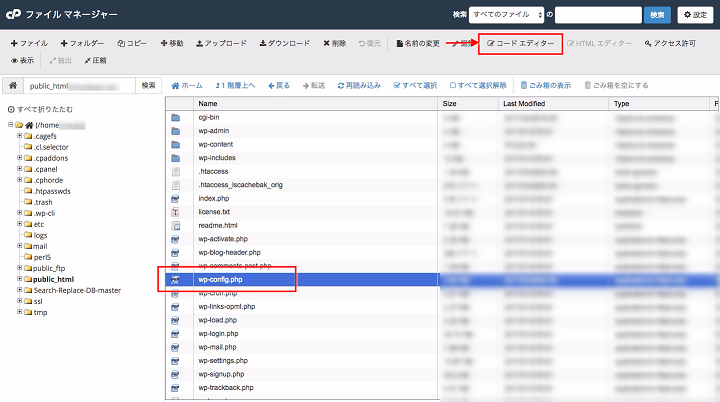The height and width of the screenshot is (402, 720).
Task: Expand the .cpanel folder node
Action: [x=20, y=169]
